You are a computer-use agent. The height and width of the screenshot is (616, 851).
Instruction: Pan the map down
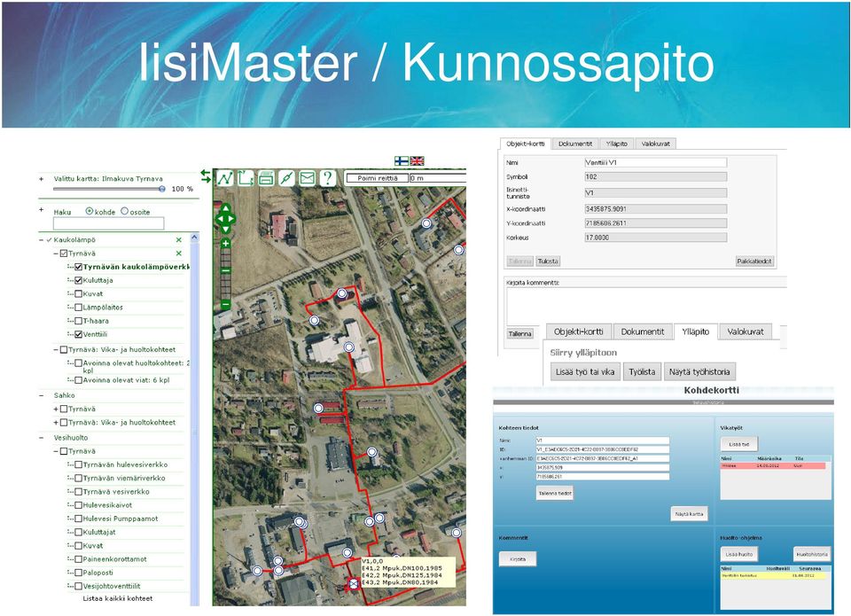pyautogui.click(x=225, y=230)
